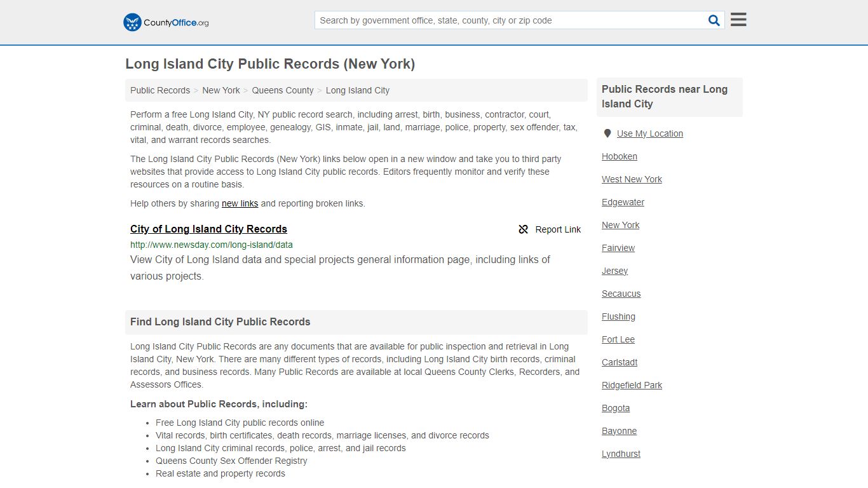Click Find Long Island City Public Records heading

[220, 322]
